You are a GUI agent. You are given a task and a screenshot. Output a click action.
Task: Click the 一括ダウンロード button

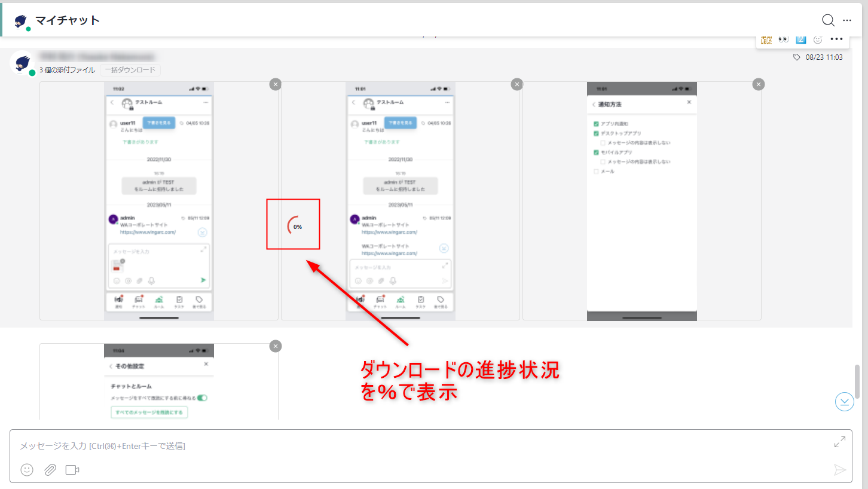pyautogui.click(x=130, y=70)
